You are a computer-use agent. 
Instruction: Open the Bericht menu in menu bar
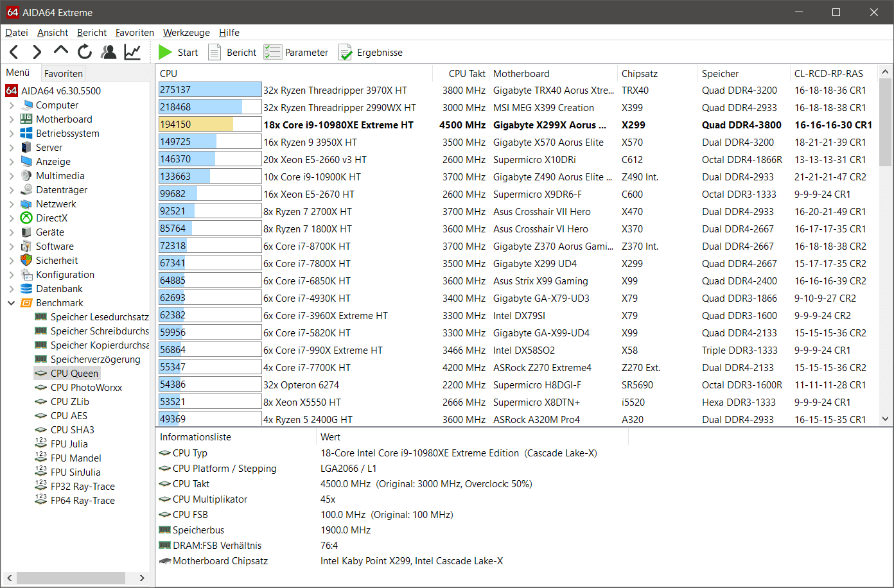point(92,32)
